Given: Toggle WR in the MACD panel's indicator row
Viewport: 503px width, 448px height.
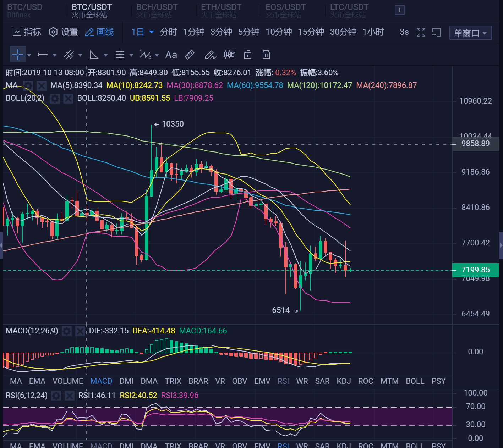Looking at the screenshot, I should tap(302, 381).
